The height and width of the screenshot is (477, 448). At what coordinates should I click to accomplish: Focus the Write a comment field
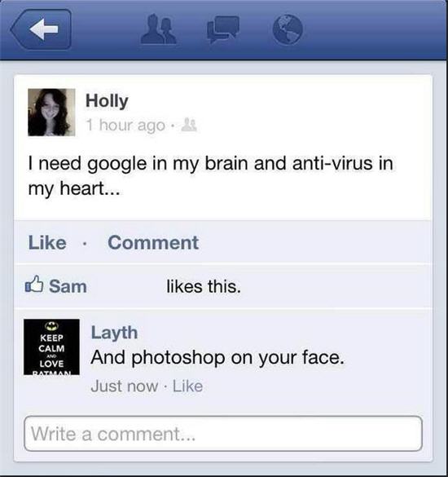coord(223,434)
